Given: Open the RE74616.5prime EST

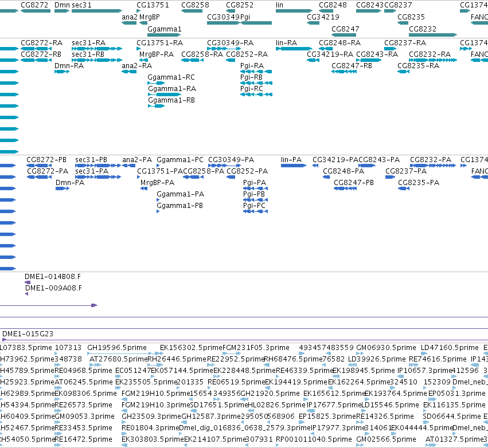Looking at the screenshot, I should point(413,365).
